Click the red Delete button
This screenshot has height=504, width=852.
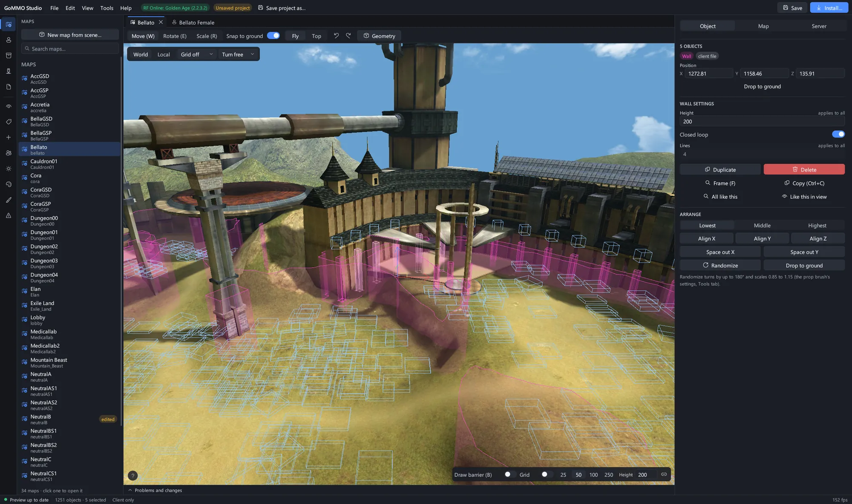click(x=804, y=169)
